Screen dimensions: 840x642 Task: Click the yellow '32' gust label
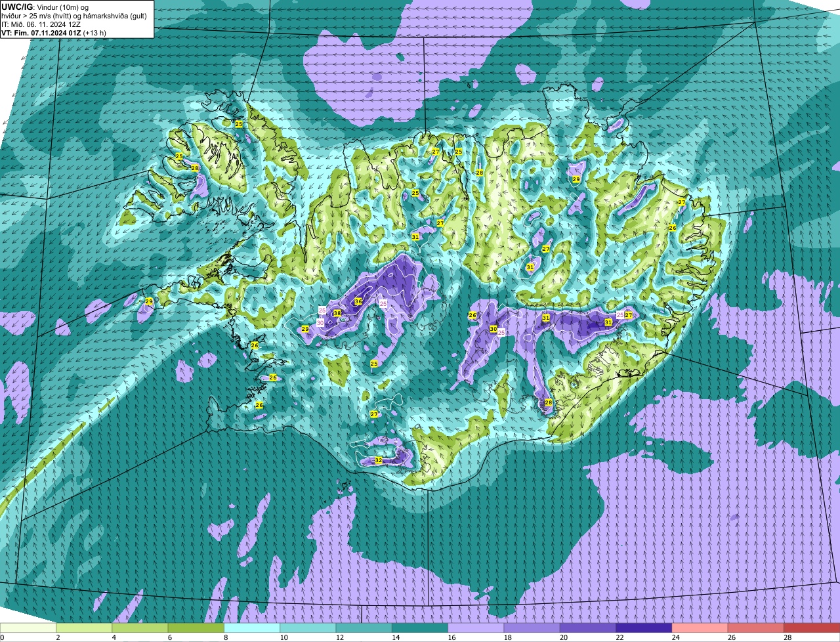pyautogui.click(x=379, y=460)
